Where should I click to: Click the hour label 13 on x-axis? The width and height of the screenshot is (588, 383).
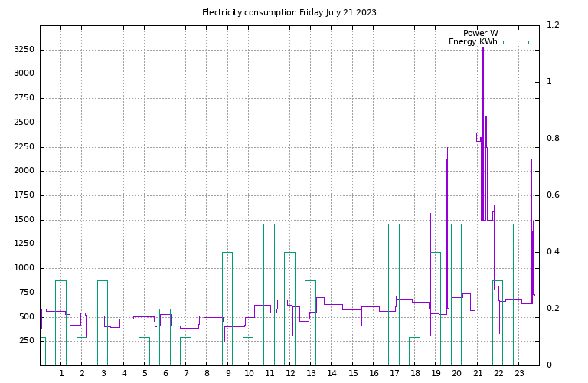coord(312,374)
